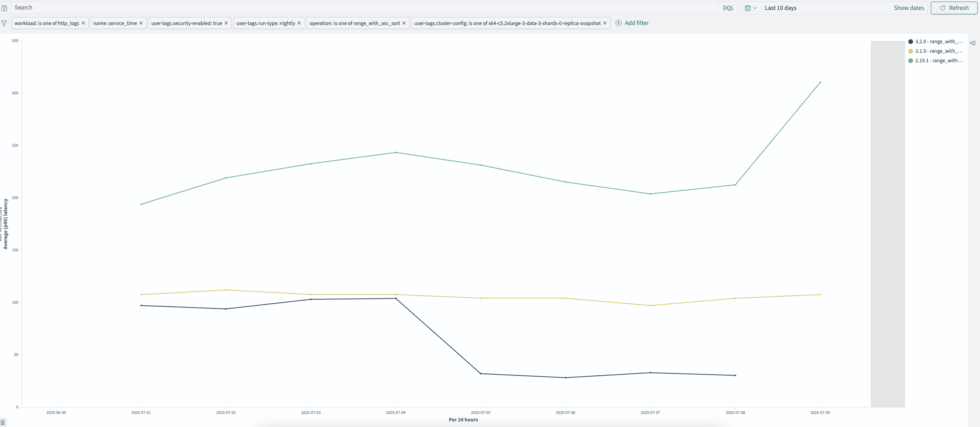
Task: Click Show dates link
Action: [x=909, y=8]
